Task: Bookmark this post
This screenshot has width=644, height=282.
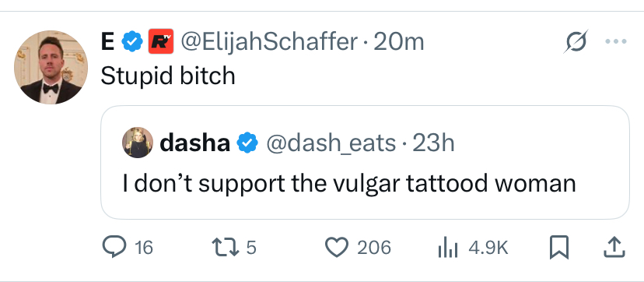Action: tap(559, 248)
